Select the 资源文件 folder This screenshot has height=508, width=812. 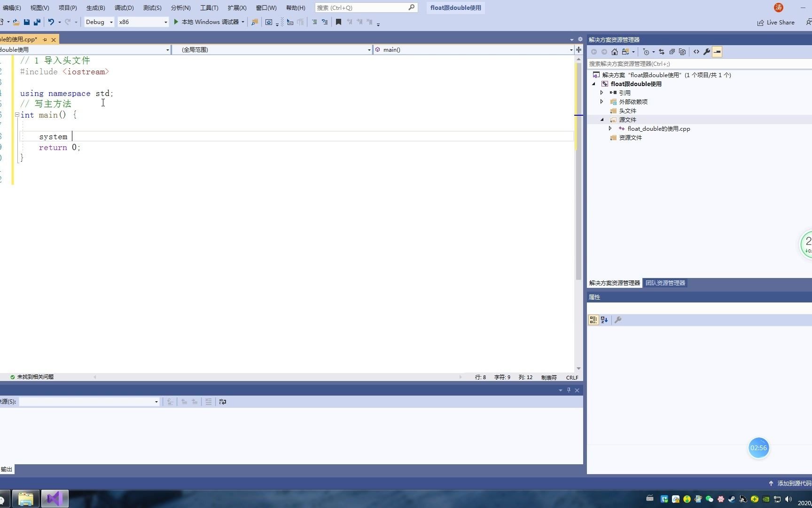(630, 138)
